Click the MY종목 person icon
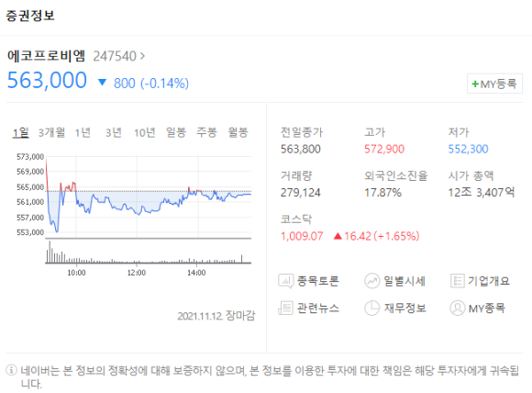Screen dimensions: 532x393 pyautogui.click(x=457, y=309)
